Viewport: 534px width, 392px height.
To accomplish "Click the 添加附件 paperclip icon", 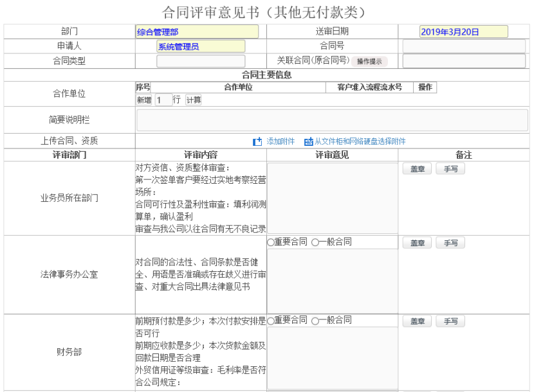I will point(257,141).
